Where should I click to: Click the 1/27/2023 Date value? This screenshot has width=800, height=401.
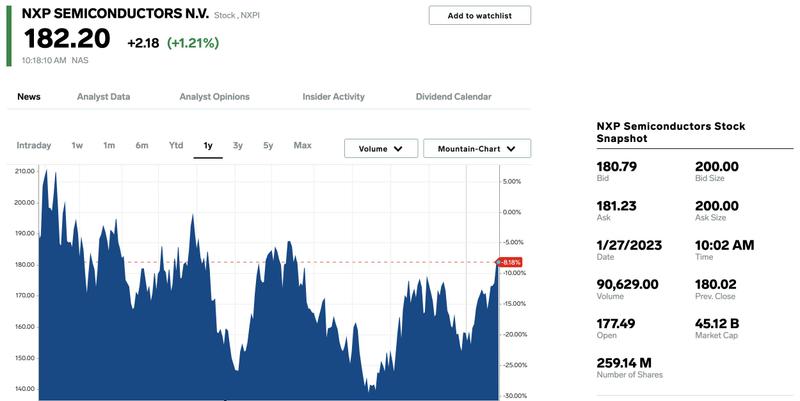pyautogui.click(x=629, y=245)
